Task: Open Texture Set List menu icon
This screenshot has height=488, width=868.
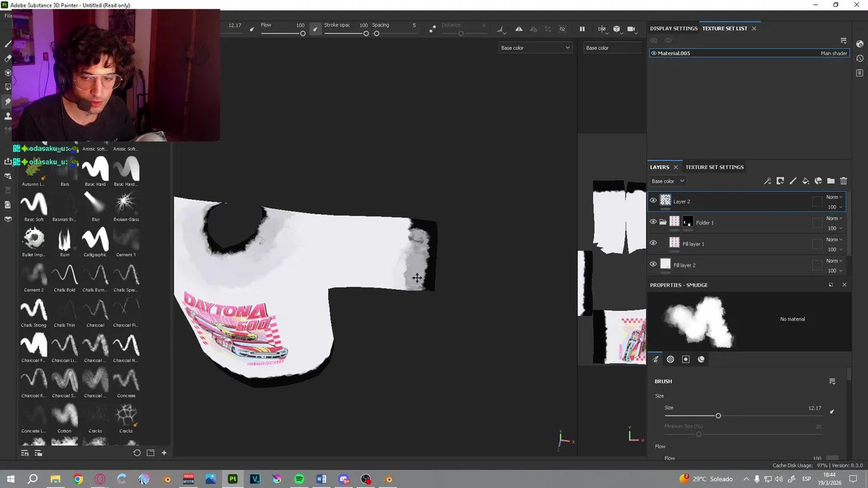Action: click(844, 41)
